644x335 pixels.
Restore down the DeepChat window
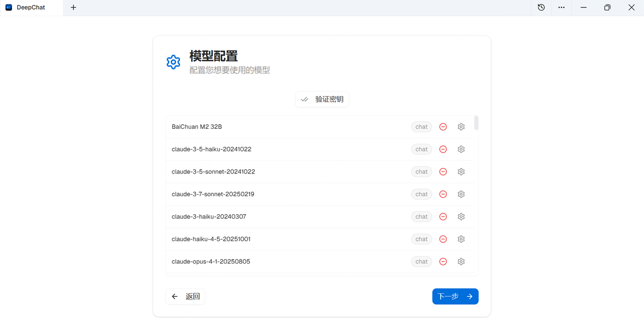607,8
